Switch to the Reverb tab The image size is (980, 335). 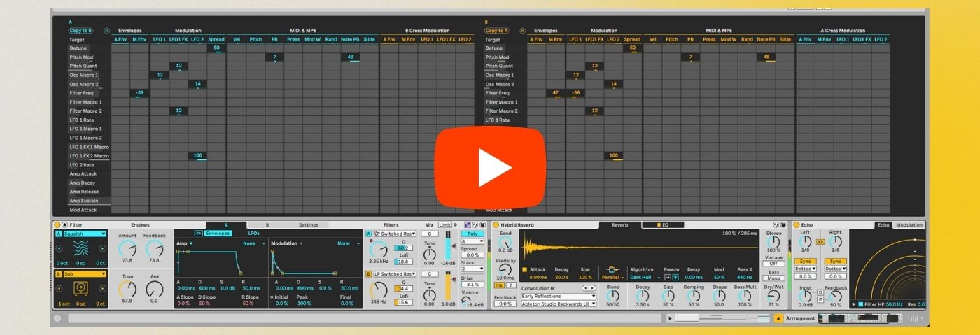(620, 225)
